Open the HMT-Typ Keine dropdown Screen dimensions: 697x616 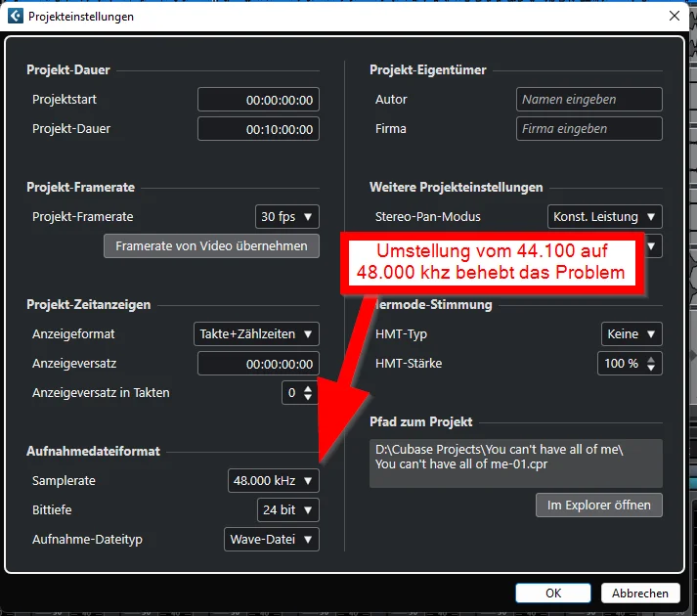coord(632,334)
